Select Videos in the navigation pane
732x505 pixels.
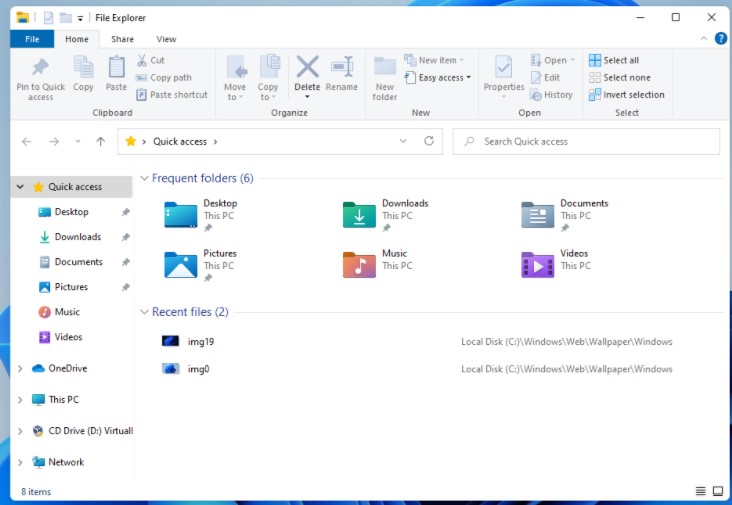point(68,337)
